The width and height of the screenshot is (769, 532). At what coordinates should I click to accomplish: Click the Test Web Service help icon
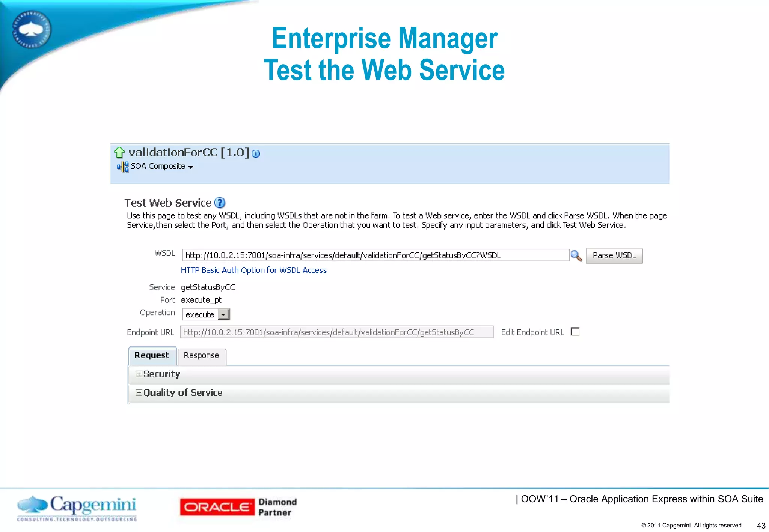click(220, 203)
